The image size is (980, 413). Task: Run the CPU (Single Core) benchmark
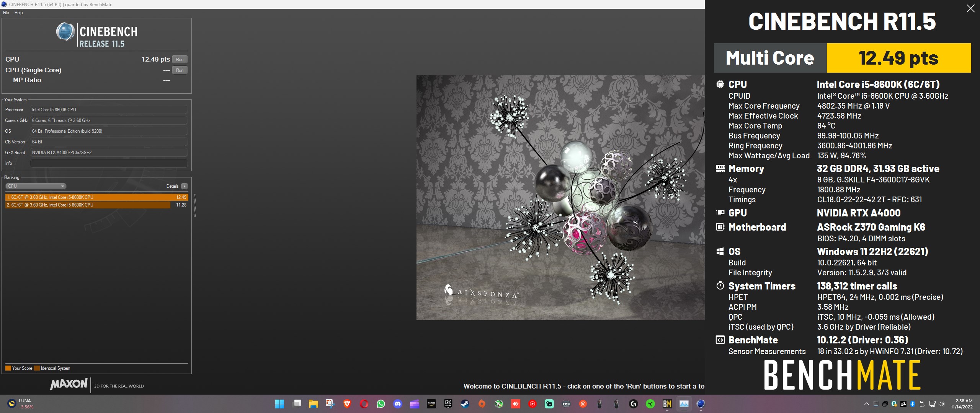click(x=180, y=70)
